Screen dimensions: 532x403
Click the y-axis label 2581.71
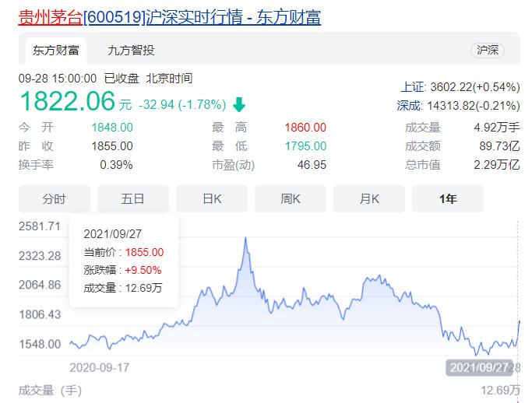coord(40,226)
